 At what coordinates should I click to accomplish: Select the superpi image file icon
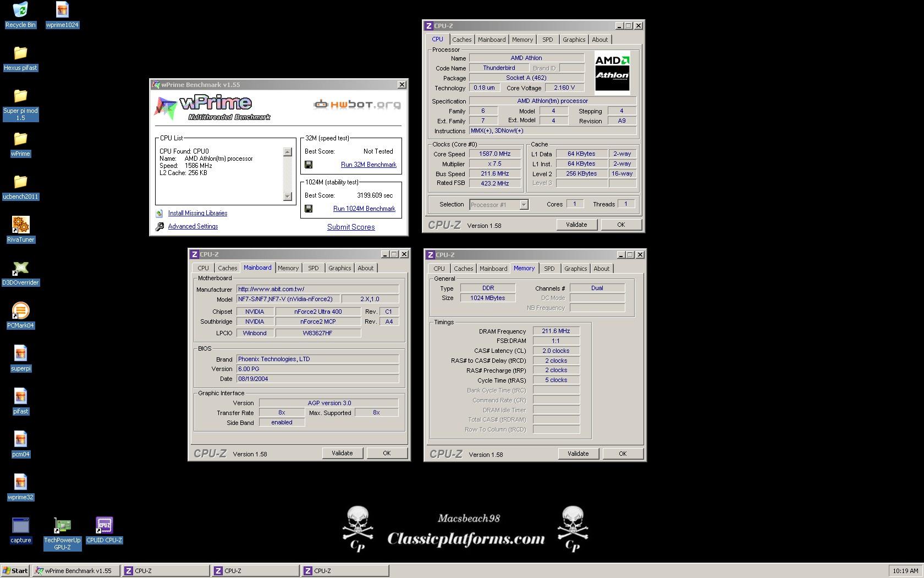tap(20, 354)
